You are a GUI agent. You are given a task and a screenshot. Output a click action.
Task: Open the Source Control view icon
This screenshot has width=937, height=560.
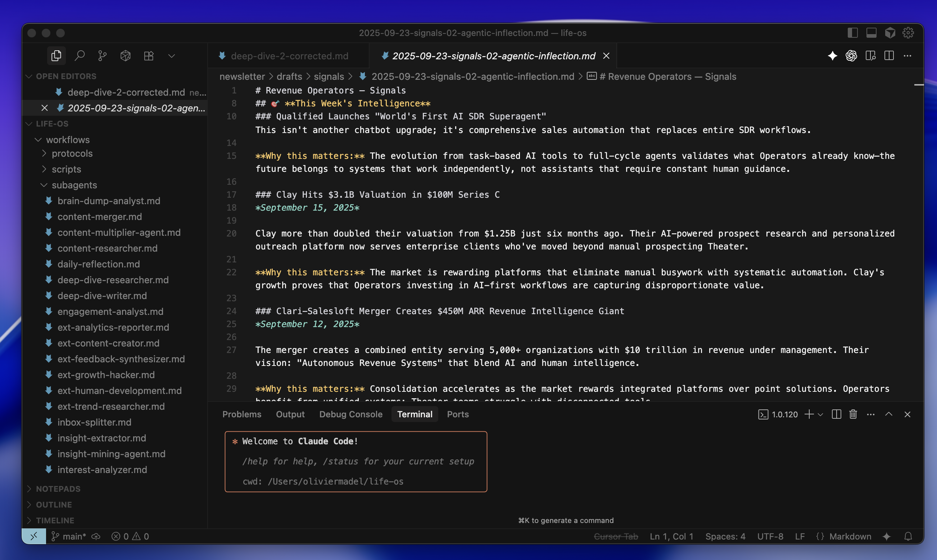coord(102,56)
